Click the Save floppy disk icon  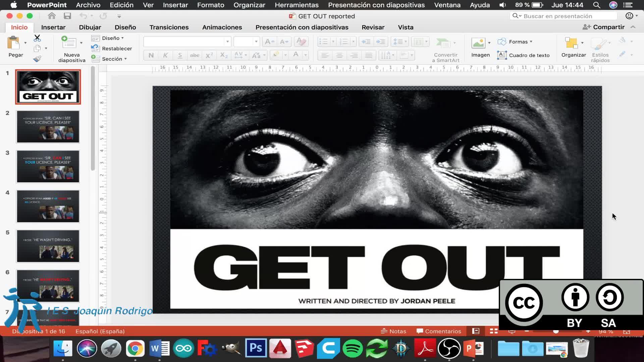(67, 16)
